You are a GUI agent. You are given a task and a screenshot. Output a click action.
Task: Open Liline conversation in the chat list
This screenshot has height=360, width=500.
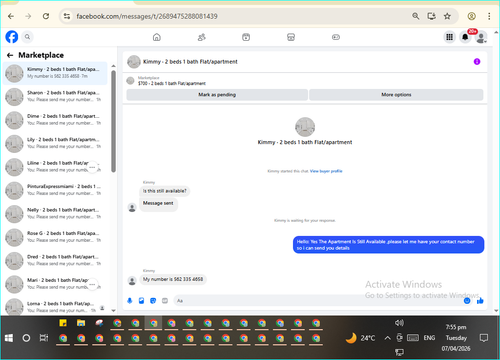click(55, 167)
